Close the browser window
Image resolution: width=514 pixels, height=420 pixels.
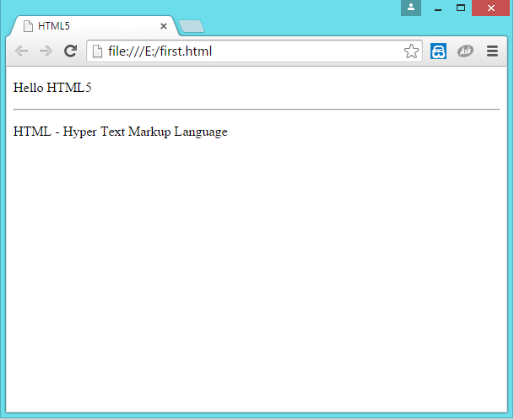[x=490, y=8]
